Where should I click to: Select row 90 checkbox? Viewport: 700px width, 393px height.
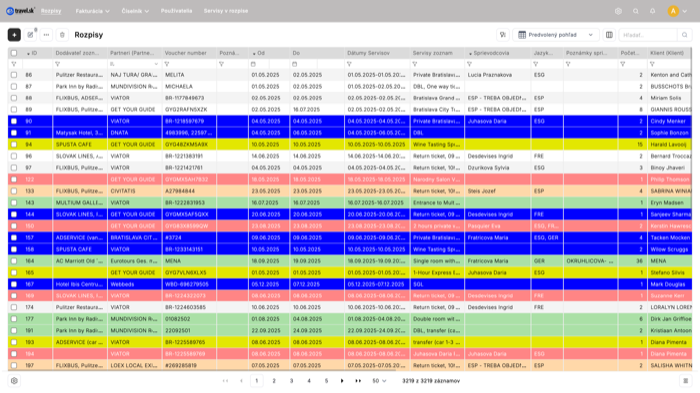pos(14,121)
